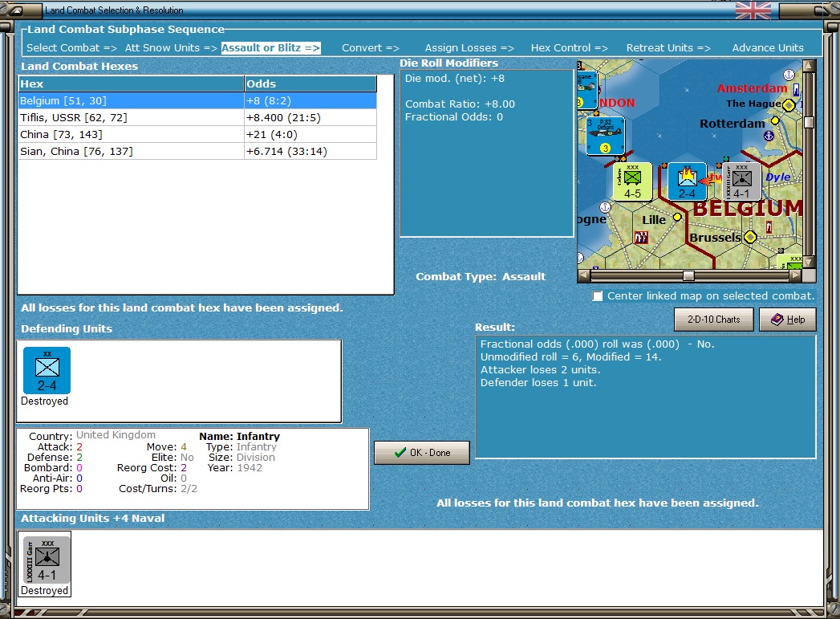
Task: Click the map horizontal scrollbar thumb
Action: (689, 275)
